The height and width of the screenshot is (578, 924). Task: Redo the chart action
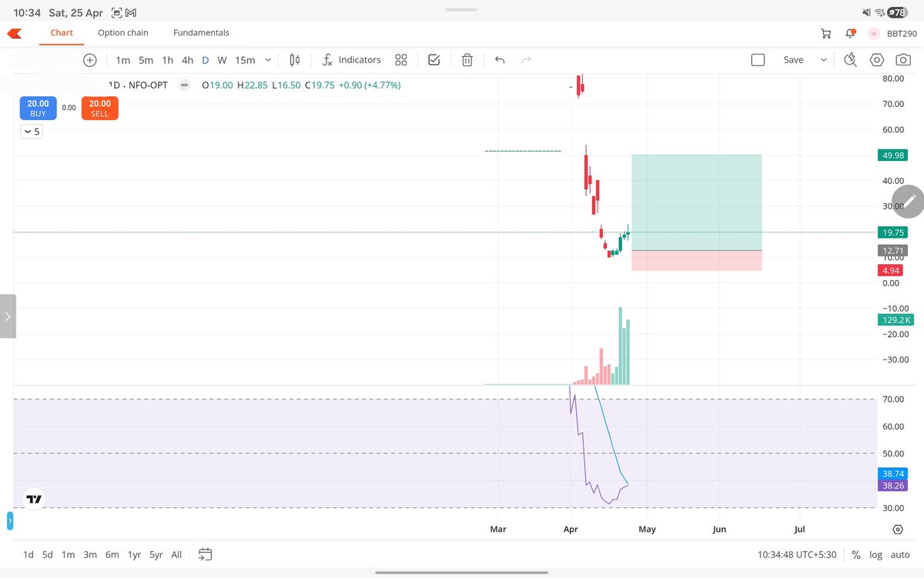527,60
